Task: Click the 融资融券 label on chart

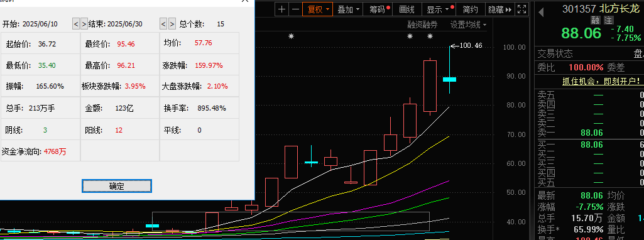Action: [422, 25]
